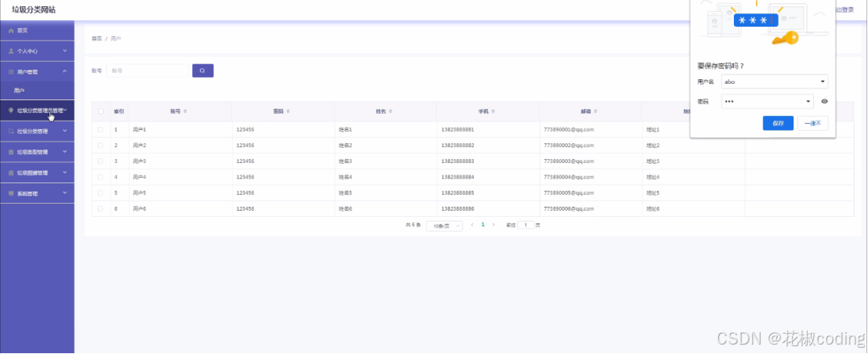This screenshot has height=354, width=868.
Task: Click the 共 6 条 total count text
Action: pyautogui.click(x=413, y=225)
